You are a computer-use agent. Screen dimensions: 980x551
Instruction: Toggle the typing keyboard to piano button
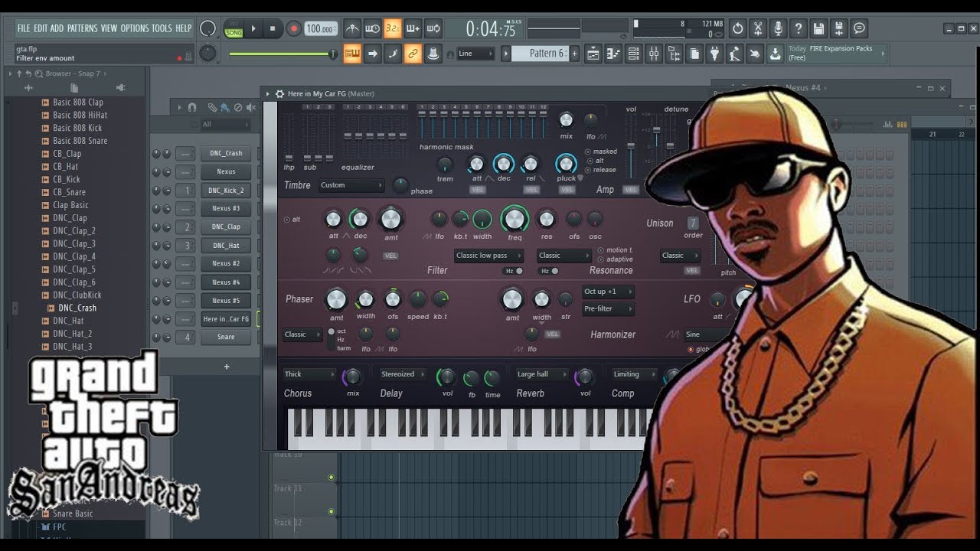pyautogui.click(x=352, y=54)
